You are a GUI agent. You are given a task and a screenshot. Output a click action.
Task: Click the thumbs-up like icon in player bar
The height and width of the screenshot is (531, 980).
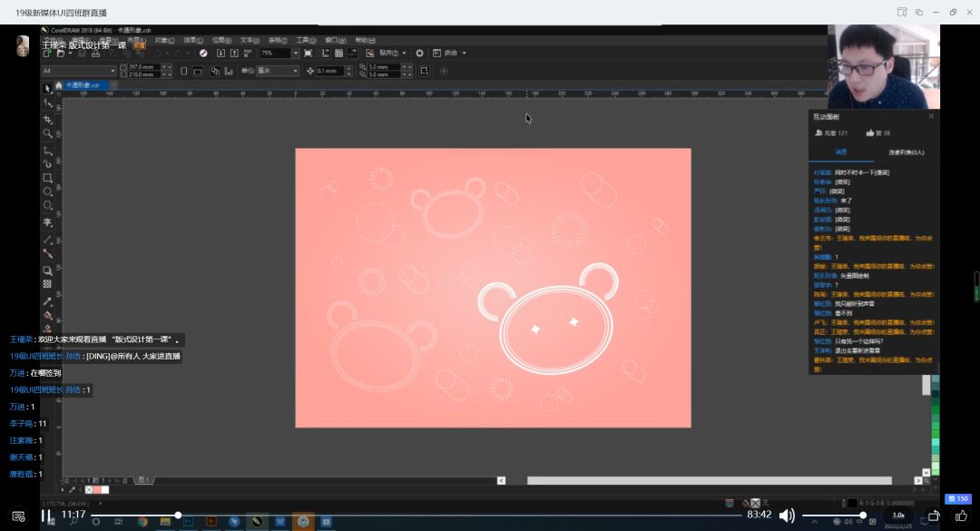tap(961, 516)
